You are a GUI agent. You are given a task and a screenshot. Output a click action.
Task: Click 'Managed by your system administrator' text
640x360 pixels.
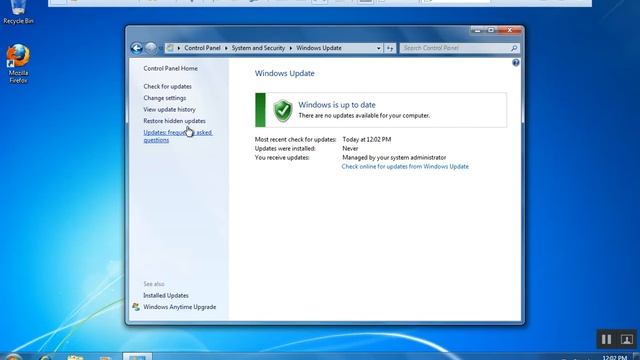(x=394, y=158)
